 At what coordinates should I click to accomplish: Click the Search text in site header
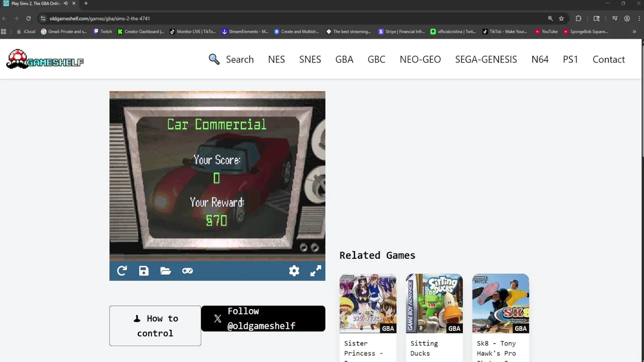point(239,59)
